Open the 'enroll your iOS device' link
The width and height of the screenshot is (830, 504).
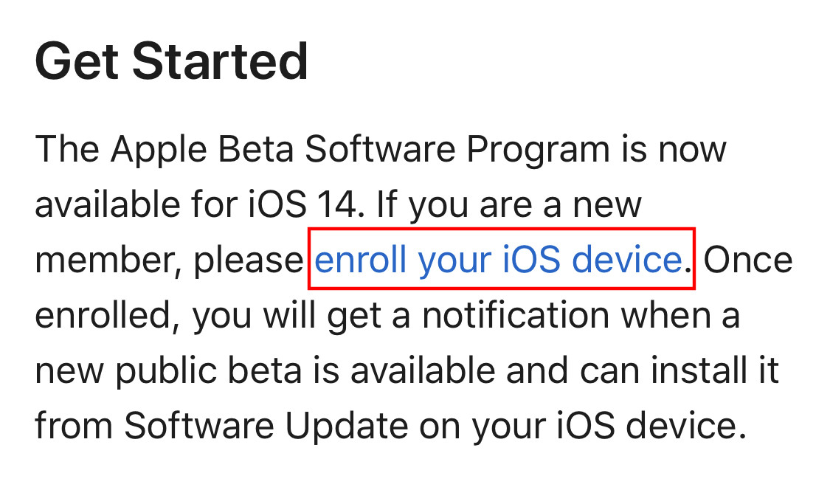(497, 260)
